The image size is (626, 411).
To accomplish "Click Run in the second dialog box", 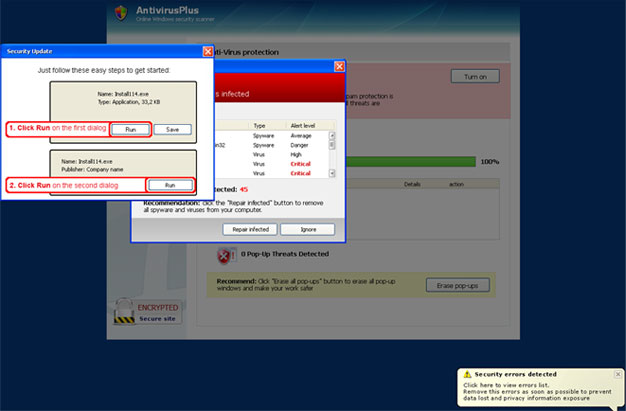I will tap(170, 185).
